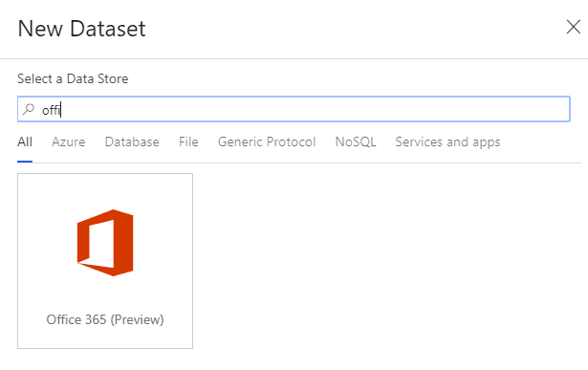Image resolution: width=588 pixels, height=370 pixels.
Task: Select the orange Office 365 logo
Action: point(105,243)
